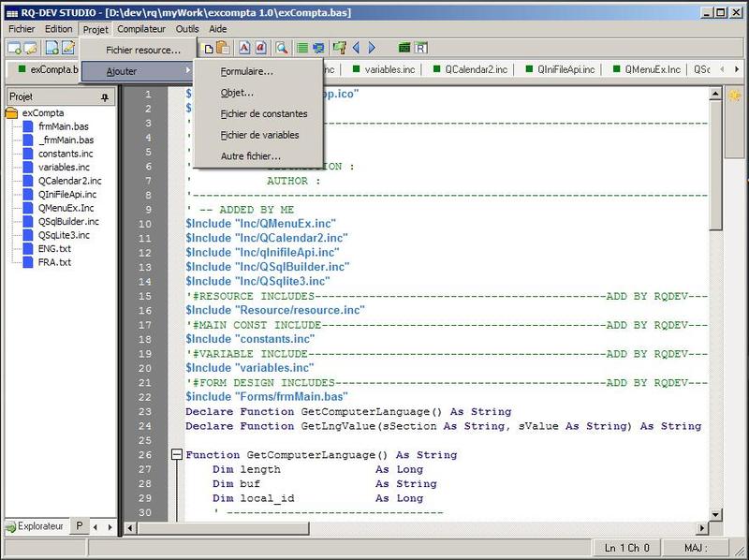This screenshot has width=749, height=560.
Task: Close the Projet menu by clicking Projet
Action: tap(95, 30)
